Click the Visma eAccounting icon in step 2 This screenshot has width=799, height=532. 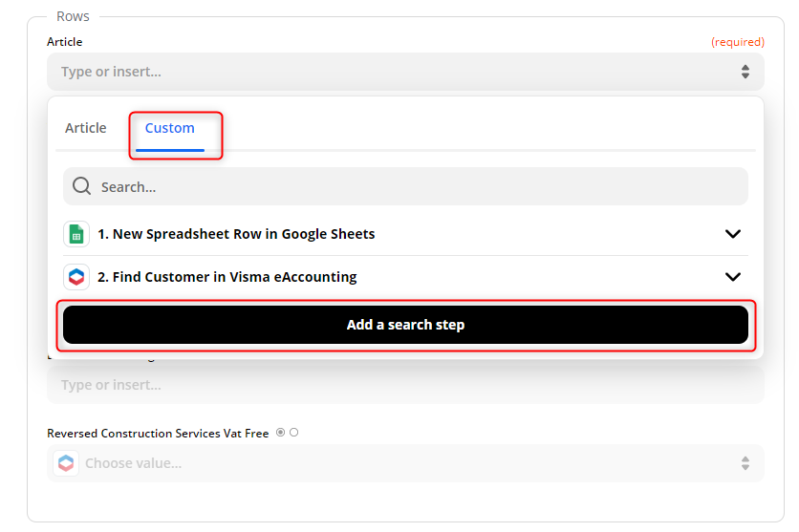76,277
